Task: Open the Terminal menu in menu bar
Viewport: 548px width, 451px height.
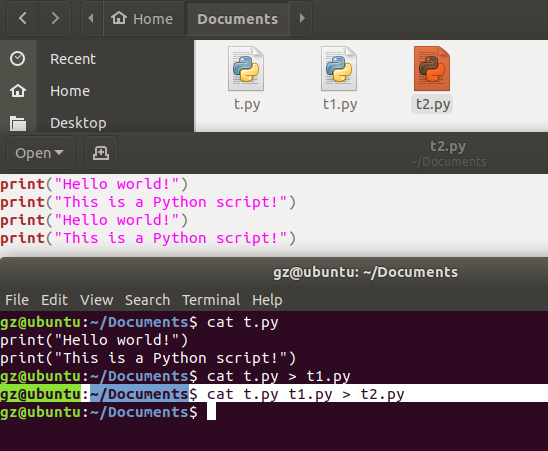Action: tap(211, 300)
